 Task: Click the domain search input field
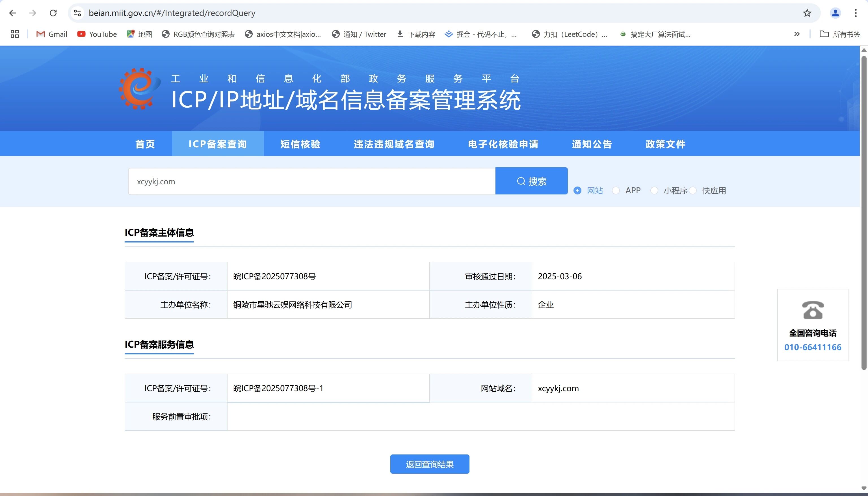(311, 181)
